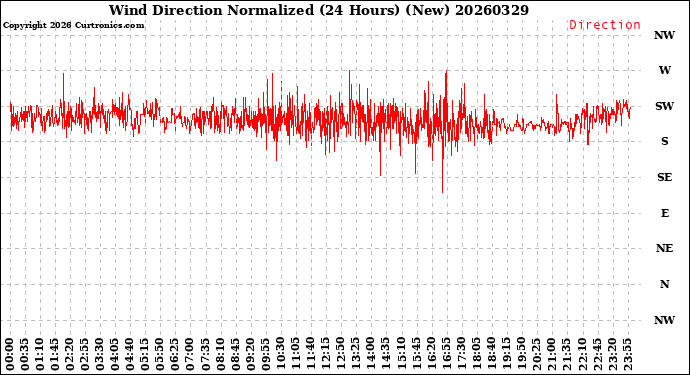Image resolution: width=690 pixels, height=375 pixels.
Task: Click the 07:00 time axis label
Action: (190, 354)
